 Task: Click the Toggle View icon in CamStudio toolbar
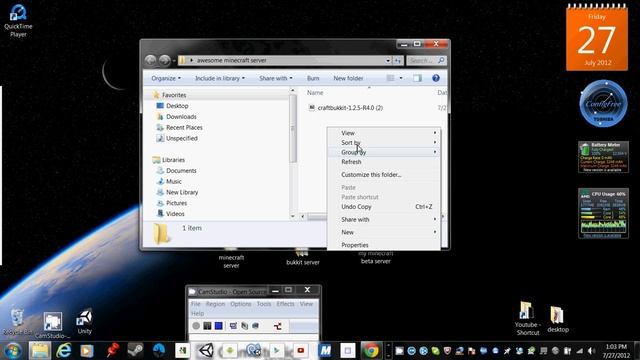tap(233, 326)
